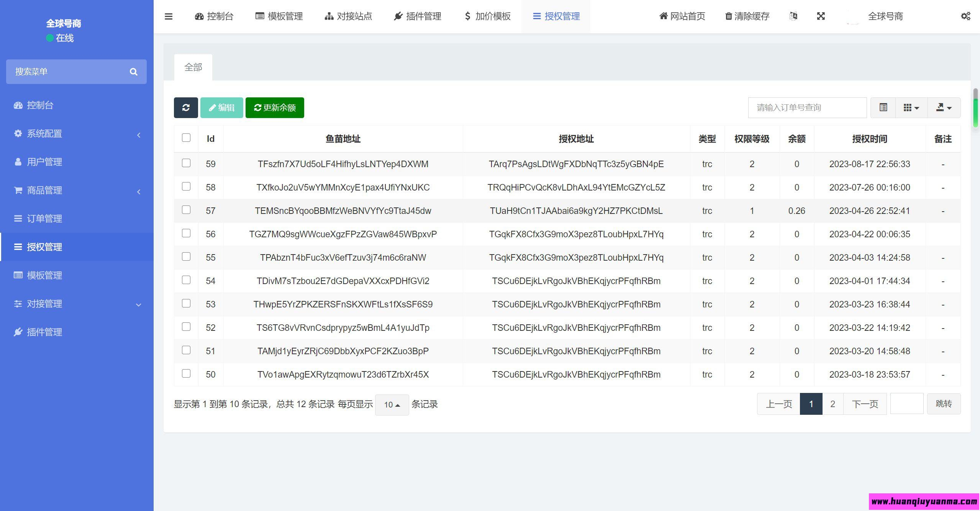Tick the select-all checkbox in table header
This screenshot has width=980, height=511.
point(186,138)
